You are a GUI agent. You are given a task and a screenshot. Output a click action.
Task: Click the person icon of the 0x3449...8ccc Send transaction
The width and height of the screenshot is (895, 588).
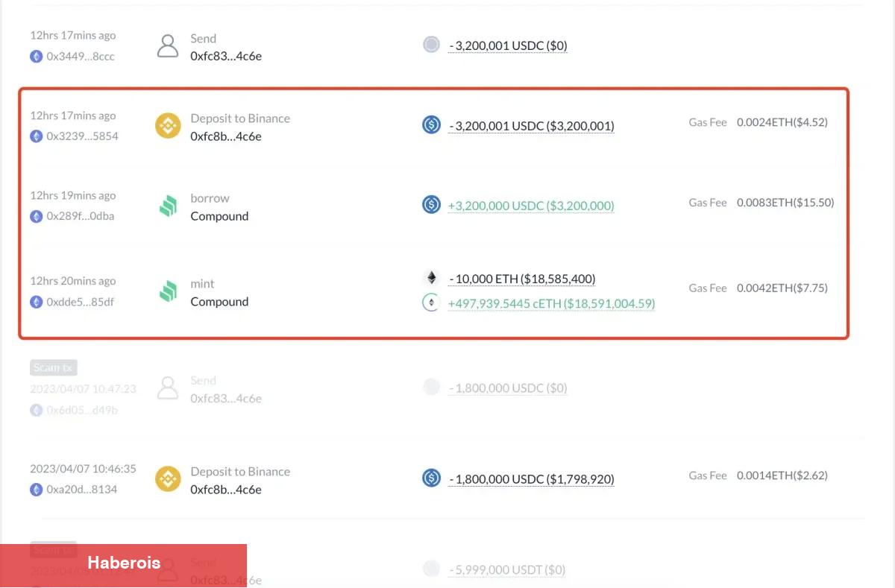[168, 46]
